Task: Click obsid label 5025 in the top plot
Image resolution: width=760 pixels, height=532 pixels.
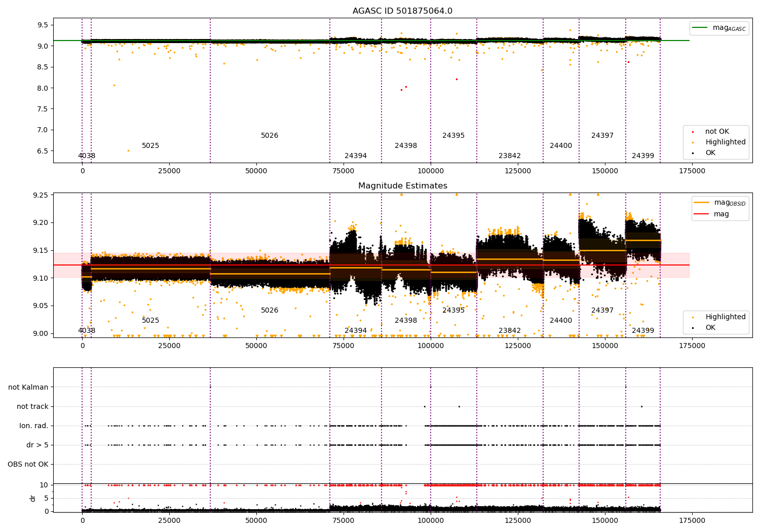Action: 150,146
